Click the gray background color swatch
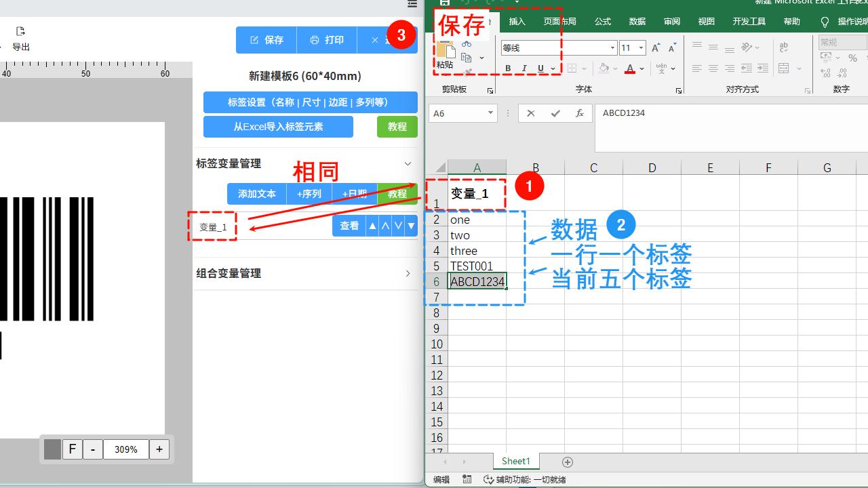 click(53, 449)
